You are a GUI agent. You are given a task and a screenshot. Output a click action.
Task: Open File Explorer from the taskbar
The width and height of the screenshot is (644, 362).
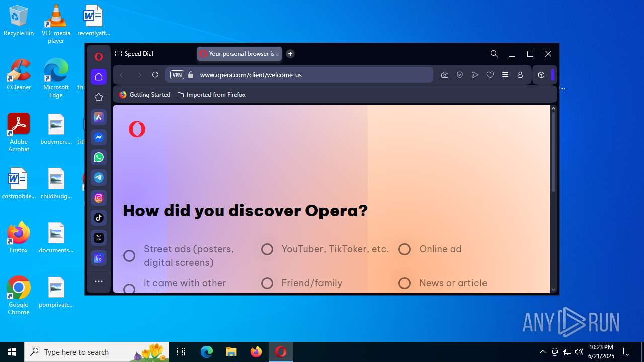pos(231,352)
